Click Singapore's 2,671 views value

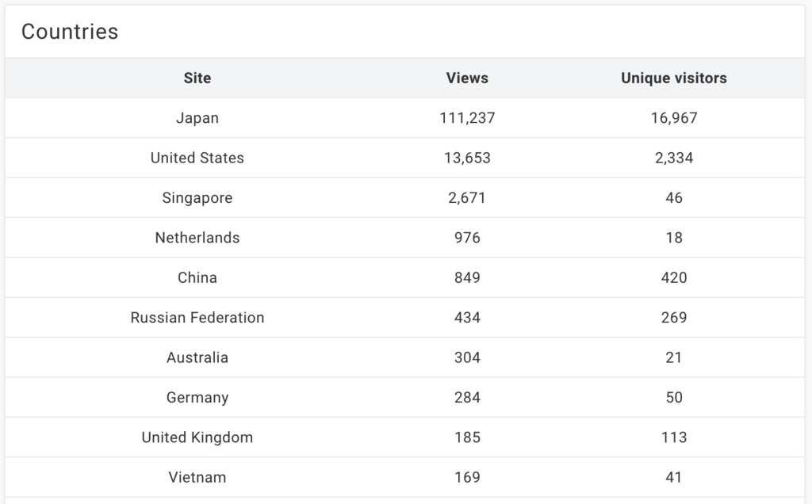point(467,197)
